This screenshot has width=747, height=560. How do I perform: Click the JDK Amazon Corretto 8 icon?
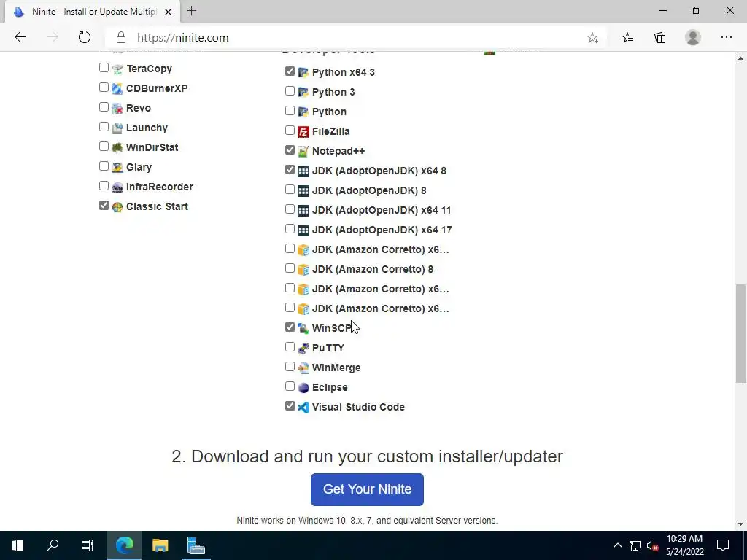click(x=303, y=270)
